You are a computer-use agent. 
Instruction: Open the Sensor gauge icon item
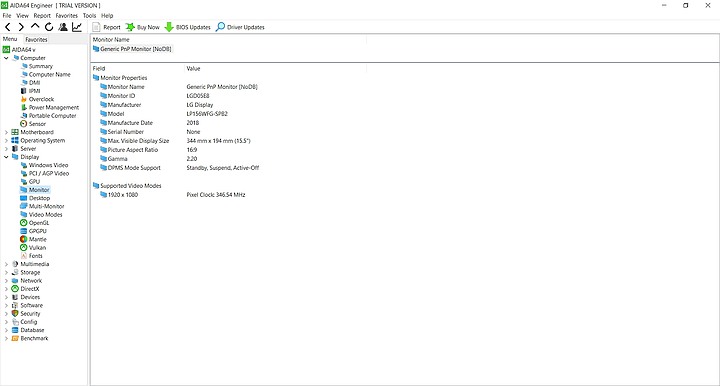point(24,124)
